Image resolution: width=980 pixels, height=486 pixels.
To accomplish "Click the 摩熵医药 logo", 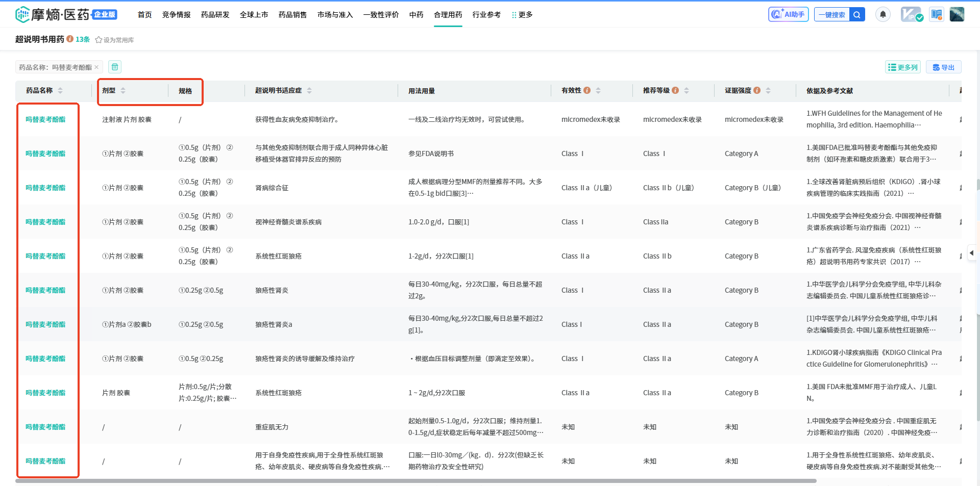I will click(66, 14).
